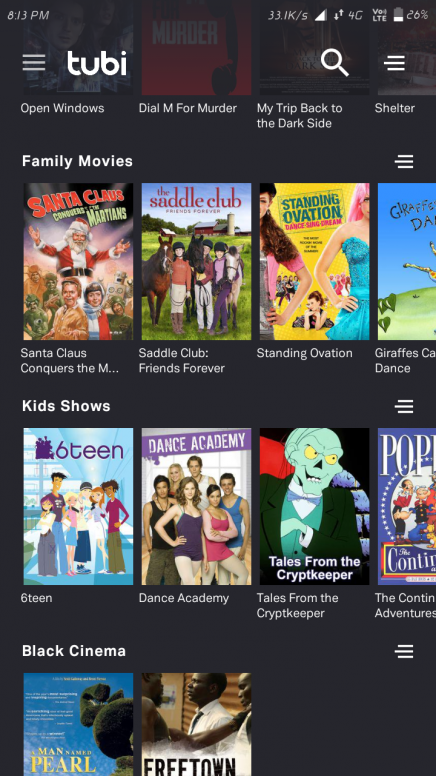This screenshot has height=776, width=436.
Task: Choose the 6teen show poster
Action: pos(78,506)
